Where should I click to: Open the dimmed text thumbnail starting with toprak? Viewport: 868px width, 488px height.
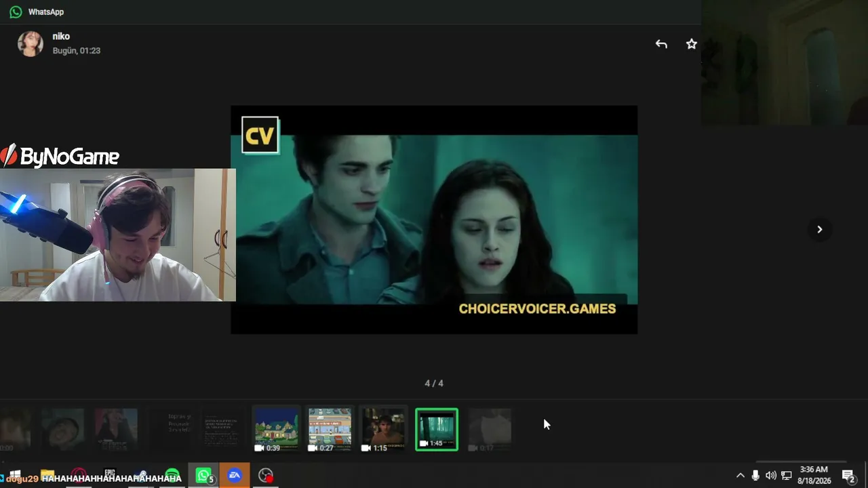click(x=170, y=430)
